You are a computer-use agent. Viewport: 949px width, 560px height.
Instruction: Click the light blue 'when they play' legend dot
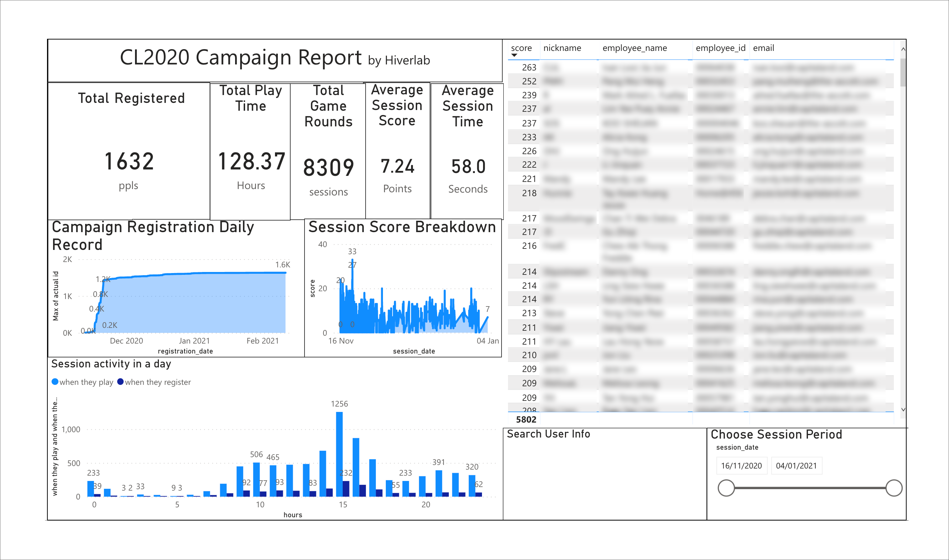(x=55, y=382)
